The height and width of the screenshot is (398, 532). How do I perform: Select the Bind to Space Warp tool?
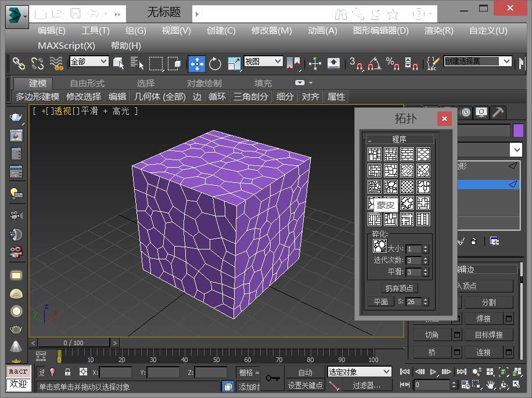point(56,63)
